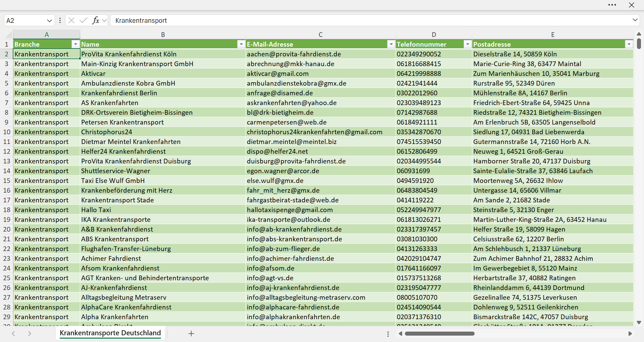
Task: Select the 'Shuttleservice-Wagner' cell
Action: pos(163,171)
